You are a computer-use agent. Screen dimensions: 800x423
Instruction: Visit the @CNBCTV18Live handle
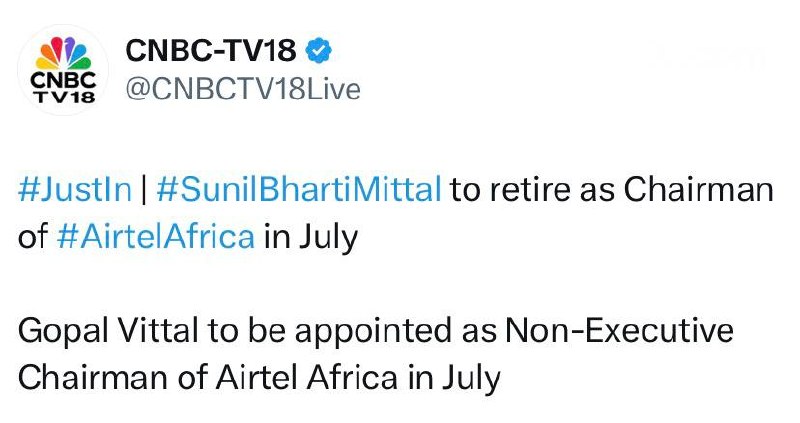click(x=242, y=89)
